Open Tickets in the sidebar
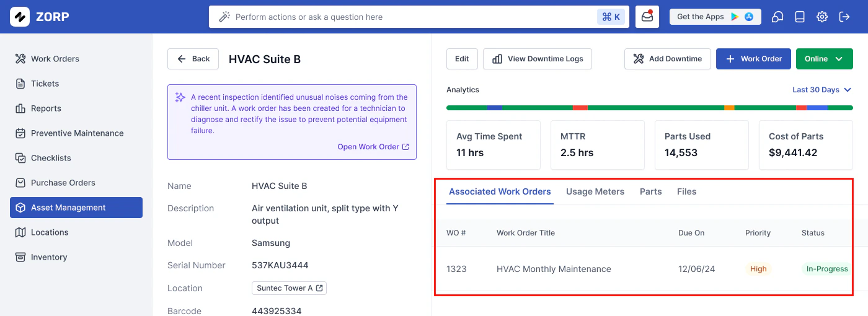This screenshot has height=316, width=868. click(x=76, y=84)
